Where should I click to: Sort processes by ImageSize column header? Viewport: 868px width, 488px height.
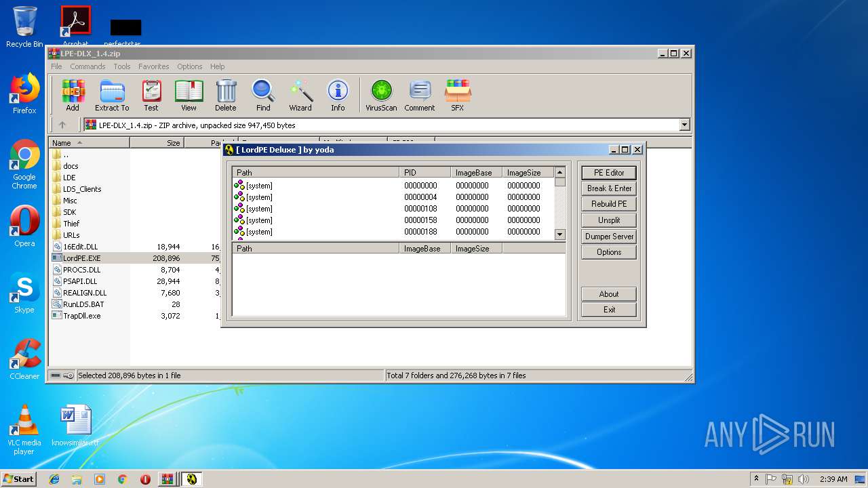528,173
